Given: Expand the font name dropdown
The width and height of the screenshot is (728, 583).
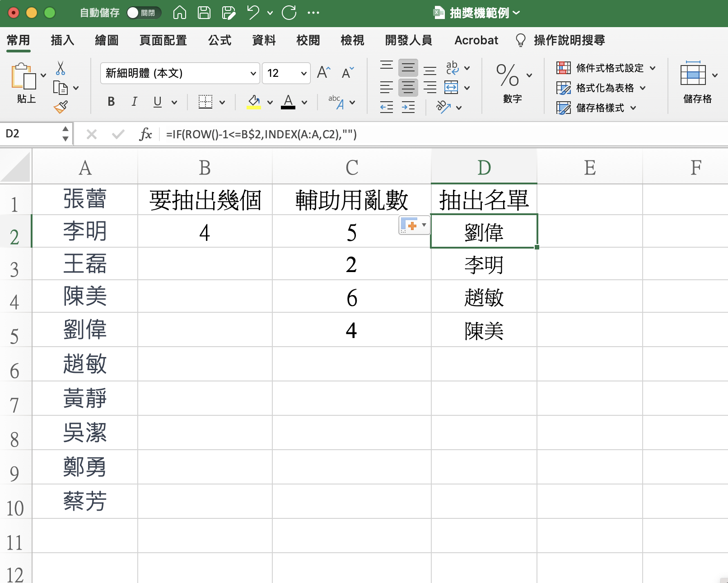Looking at the screenshot, I should pyautogui.click(x=253, y=73).
